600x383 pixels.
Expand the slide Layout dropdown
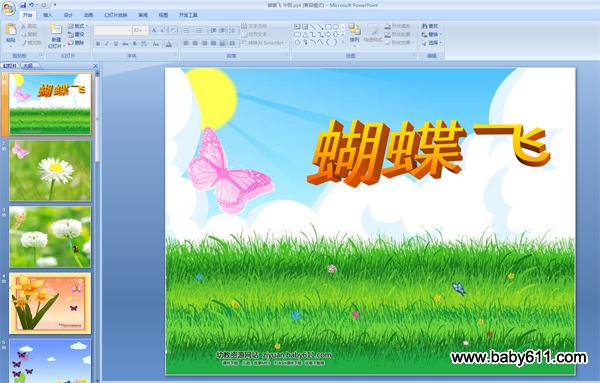(78, 26)
